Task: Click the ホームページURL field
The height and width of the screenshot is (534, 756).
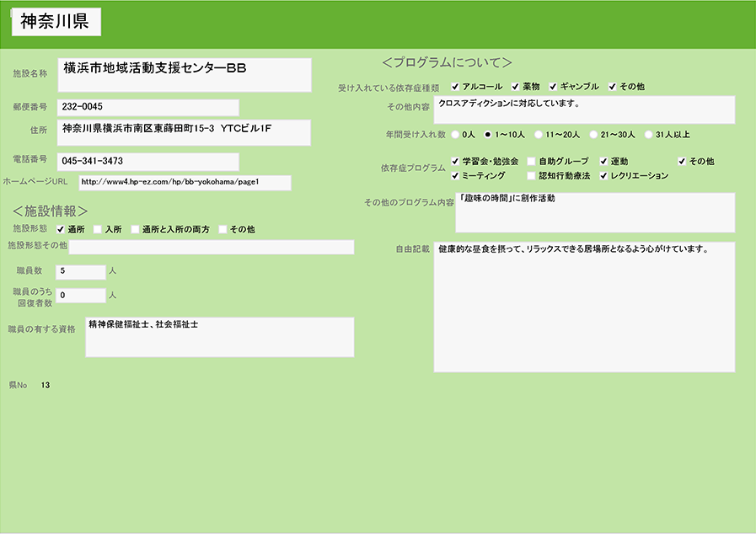Action: pyautogui.click(x=185, y=182)
